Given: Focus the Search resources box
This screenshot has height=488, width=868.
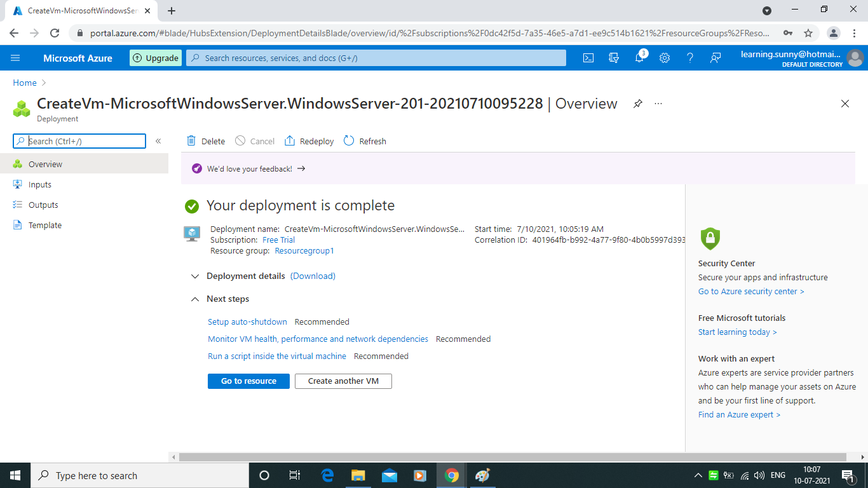Looking at the screenshot, I should click(x=375, y=57).
